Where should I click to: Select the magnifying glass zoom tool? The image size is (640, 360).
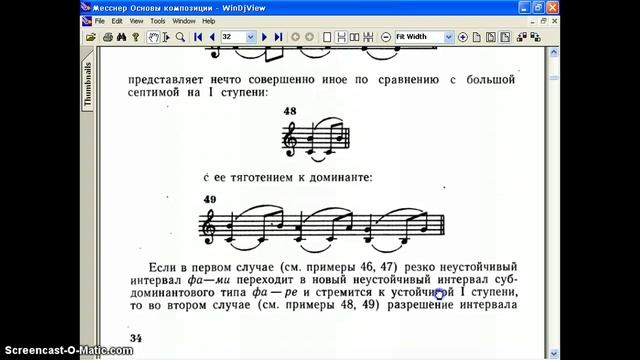click(180, 37)
